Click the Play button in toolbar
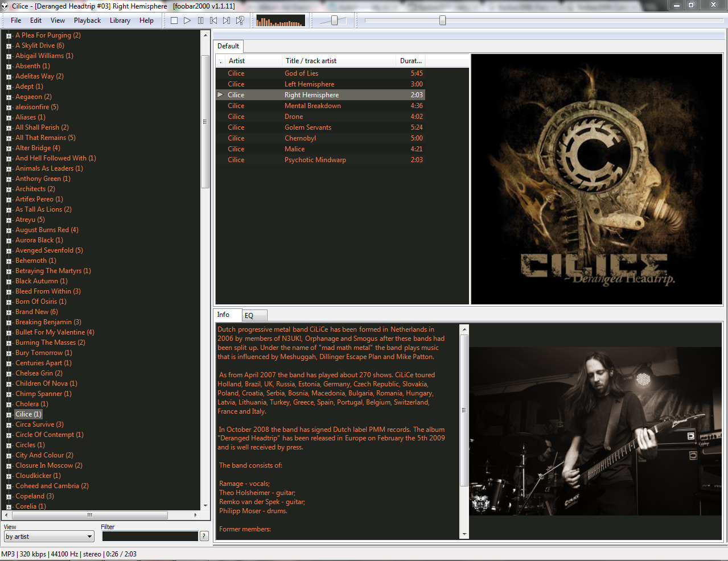The width and height of the screenshot is (728, 561). (x=187, y=20)
